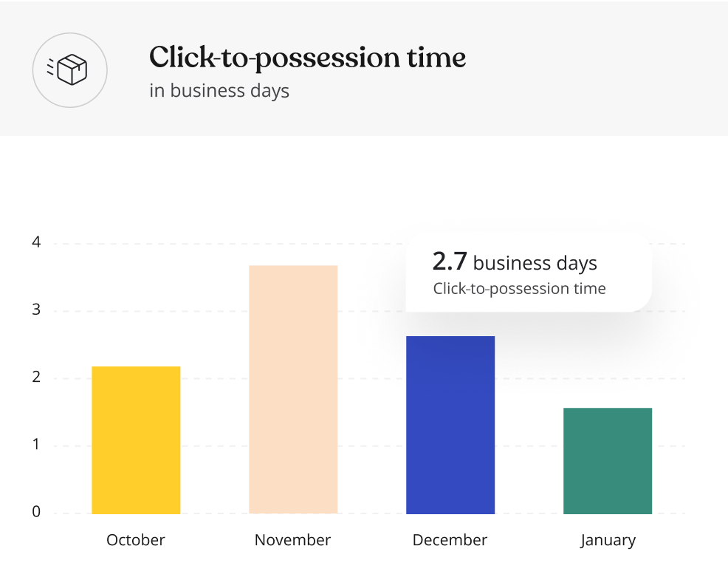Click the October axis label
The image size is (728, 577).
tap(136, 540)
